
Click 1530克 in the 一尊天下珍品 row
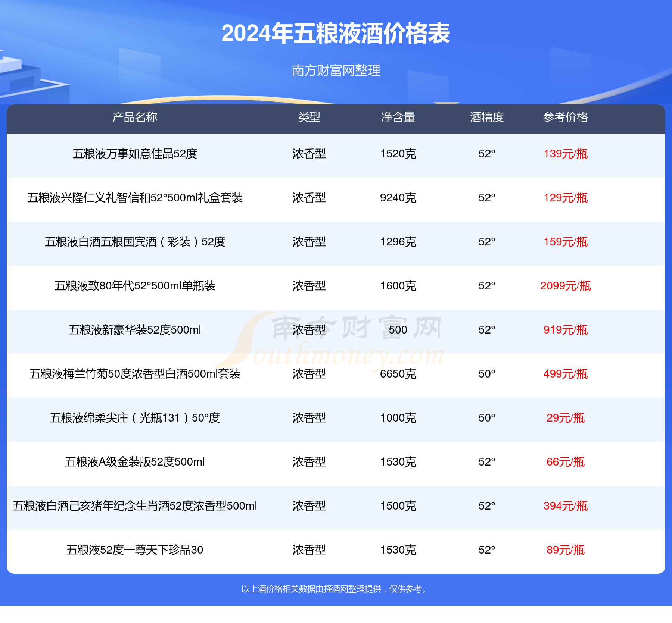pyautogui.click(x=398, y=550)
